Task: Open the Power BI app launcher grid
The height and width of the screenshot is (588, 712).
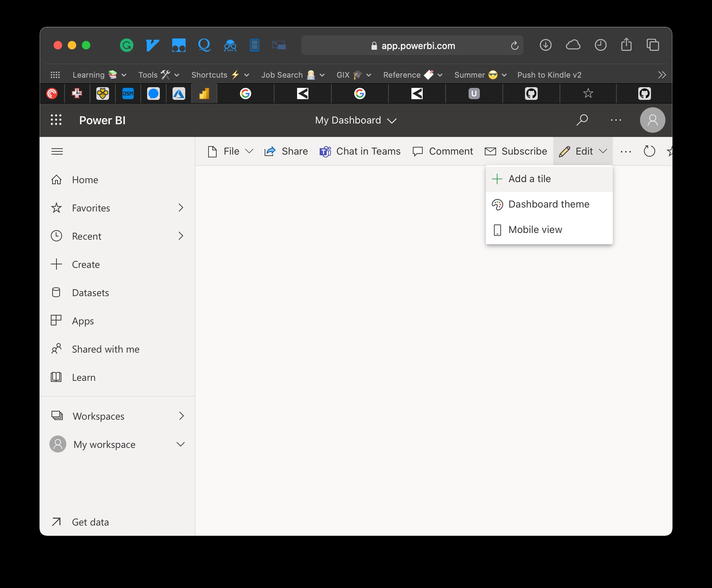Action: (x=56, y=120)
